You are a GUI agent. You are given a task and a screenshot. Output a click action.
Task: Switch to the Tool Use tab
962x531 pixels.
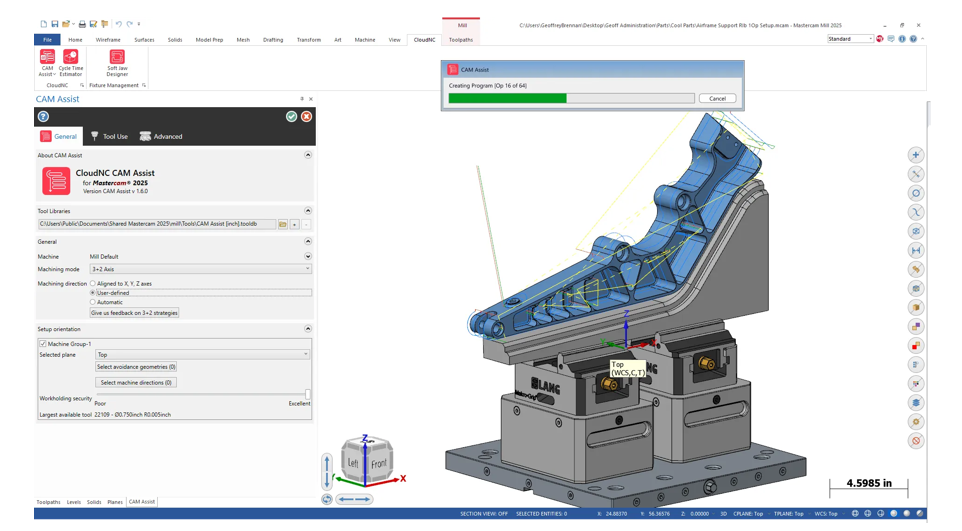click(x=109, y=137)
